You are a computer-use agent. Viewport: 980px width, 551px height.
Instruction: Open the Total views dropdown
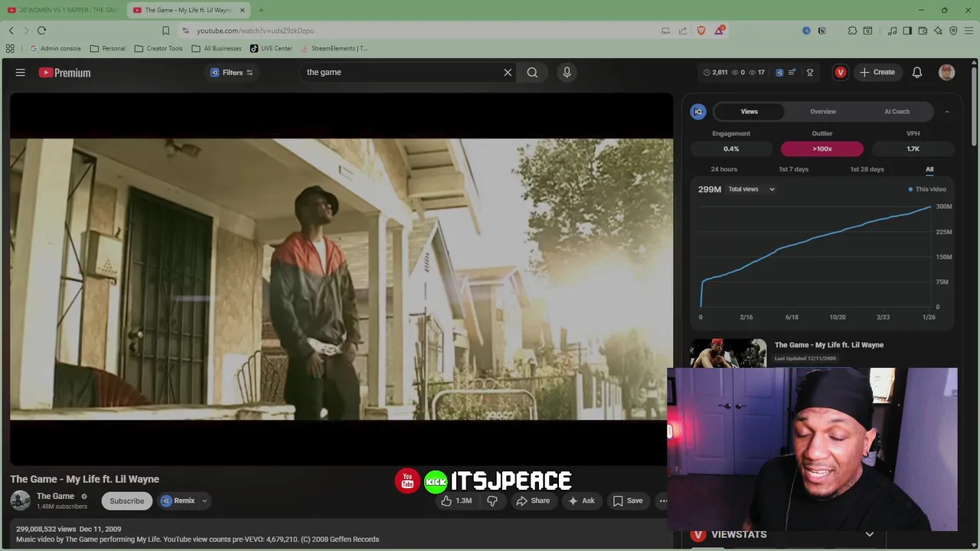click(x=751, y=189)
